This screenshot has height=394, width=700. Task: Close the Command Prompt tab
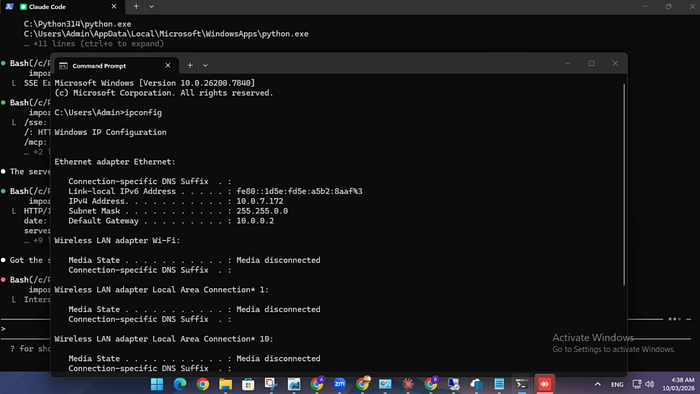(x=168, y=66)
